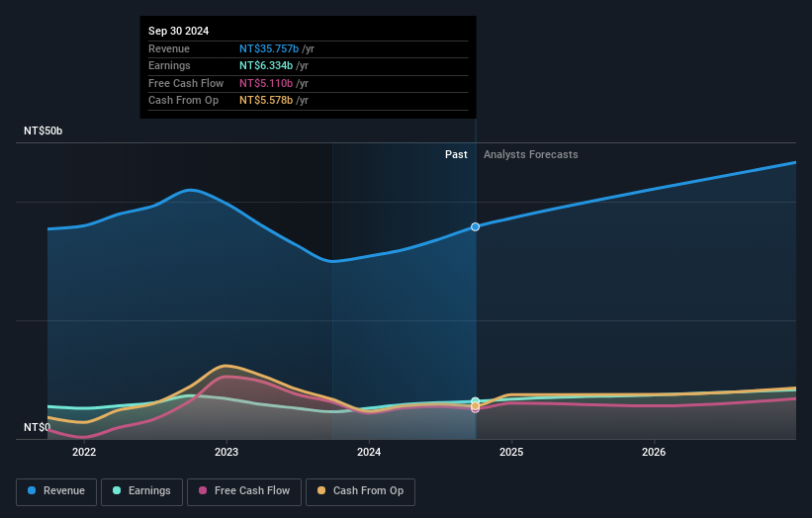Click the blue Revenue data point marker

point(475,226)
